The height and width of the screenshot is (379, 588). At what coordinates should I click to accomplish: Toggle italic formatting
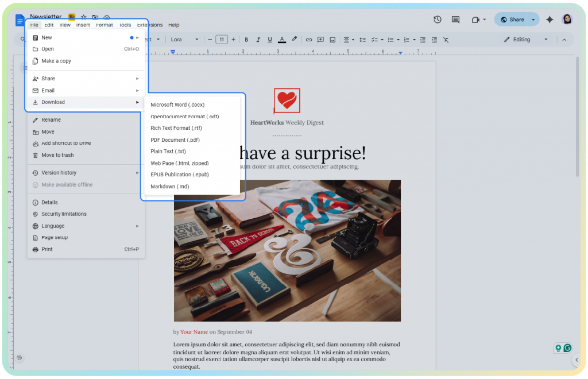tap(258, 40)
